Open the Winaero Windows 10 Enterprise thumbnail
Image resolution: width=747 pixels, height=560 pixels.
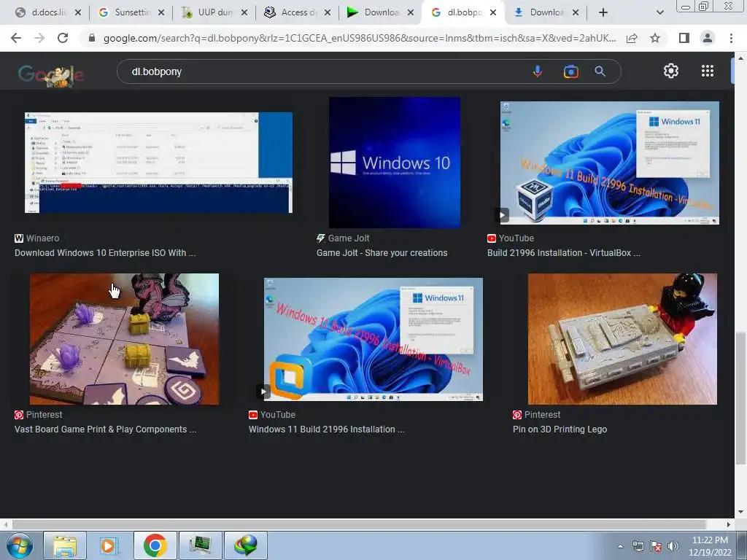(158, 163)
